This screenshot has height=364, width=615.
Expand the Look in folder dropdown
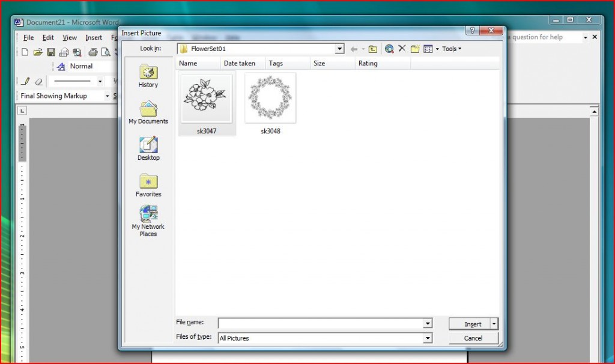coord(339,49)
